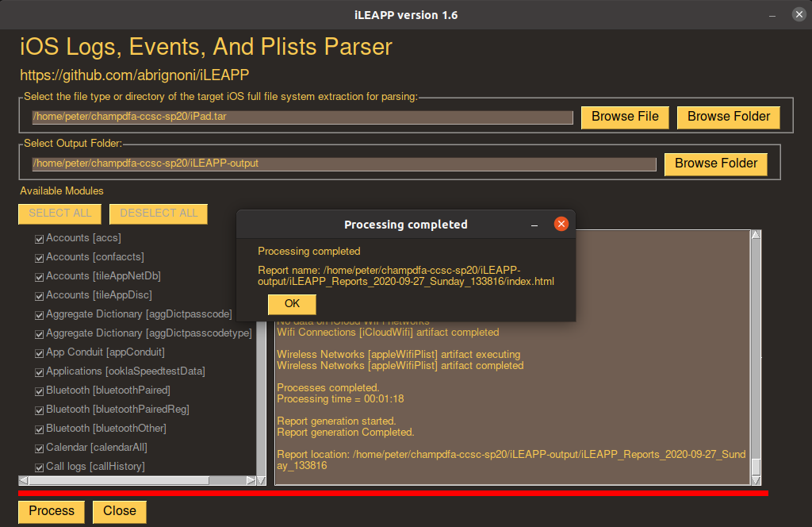Click the log panel scroll-up arrow

(x=756, y=235)
